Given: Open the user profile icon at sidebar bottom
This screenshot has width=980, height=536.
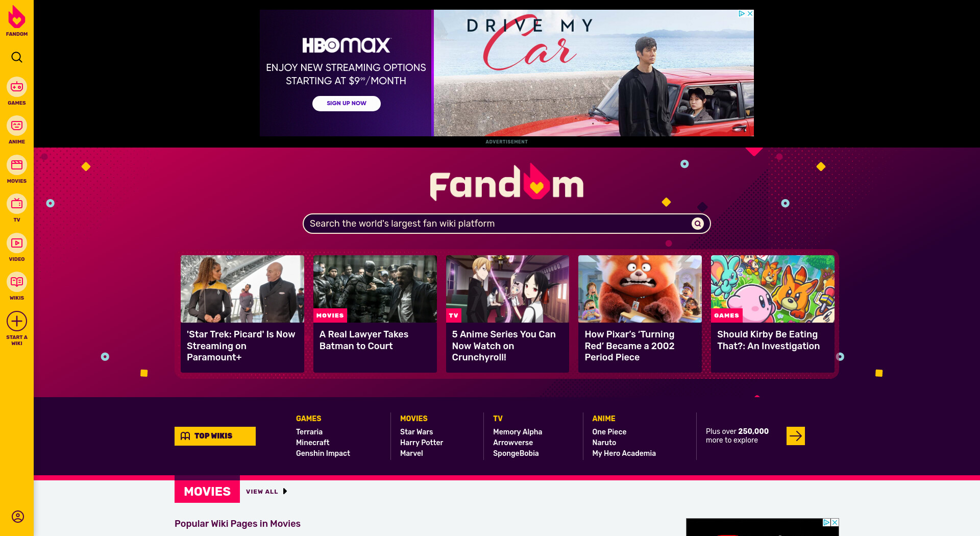Looking at the screenshot, I should [x=18, y=517].
